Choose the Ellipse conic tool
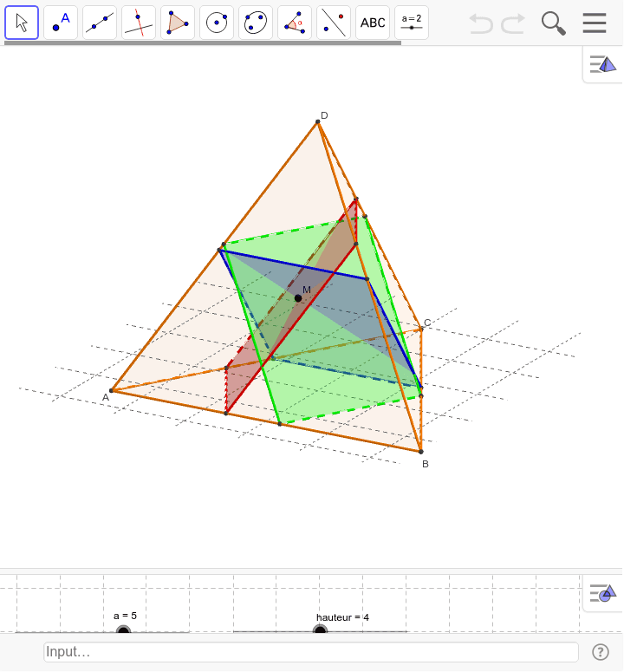 pos(256,23)
